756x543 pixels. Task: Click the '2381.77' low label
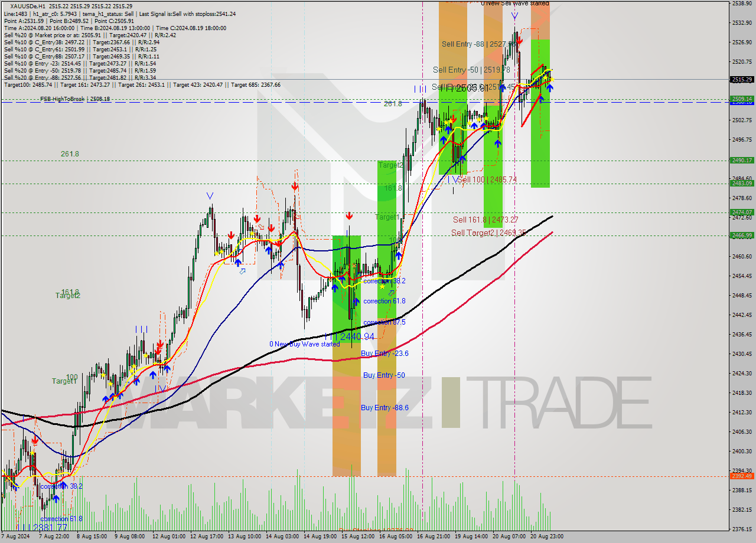(50, 528)
